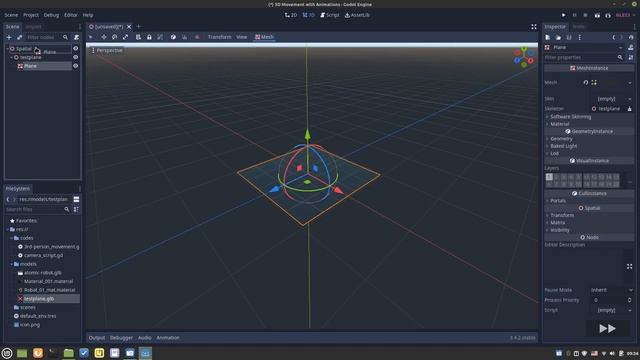Open the Pause Mode Inherit dropdown
This screenshot has height=360, width=640.
[x=611, y=290]
